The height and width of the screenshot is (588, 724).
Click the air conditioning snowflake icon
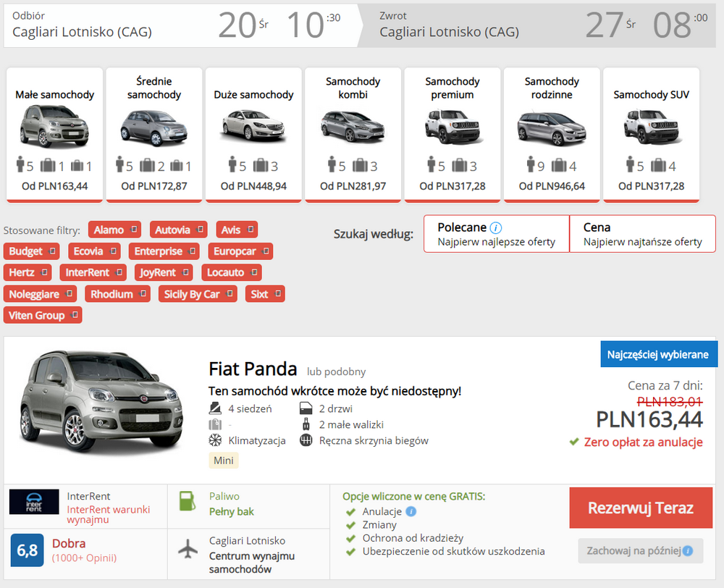215,440
